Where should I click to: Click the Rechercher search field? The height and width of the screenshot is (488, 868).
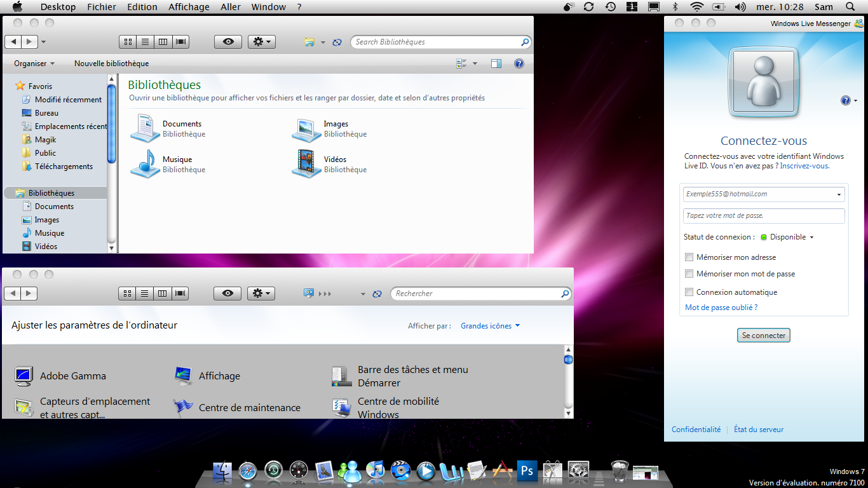[480, 294]
